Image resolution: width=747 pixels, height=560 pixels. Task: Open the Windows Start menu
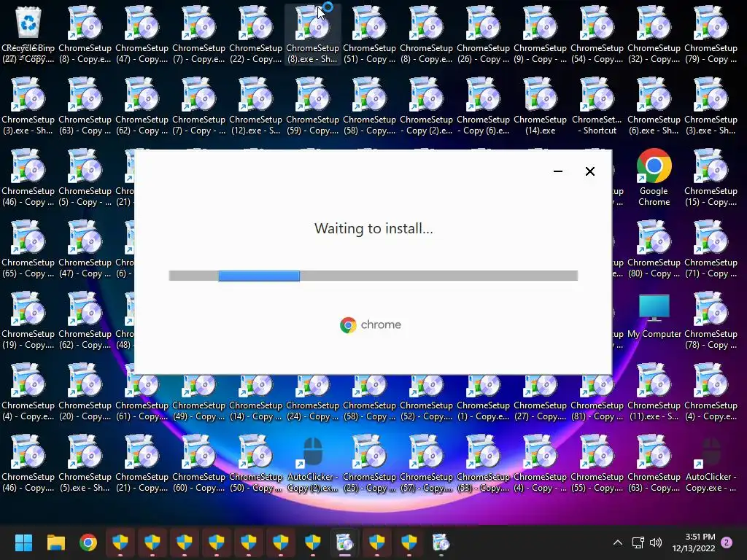tap(23, 542)
